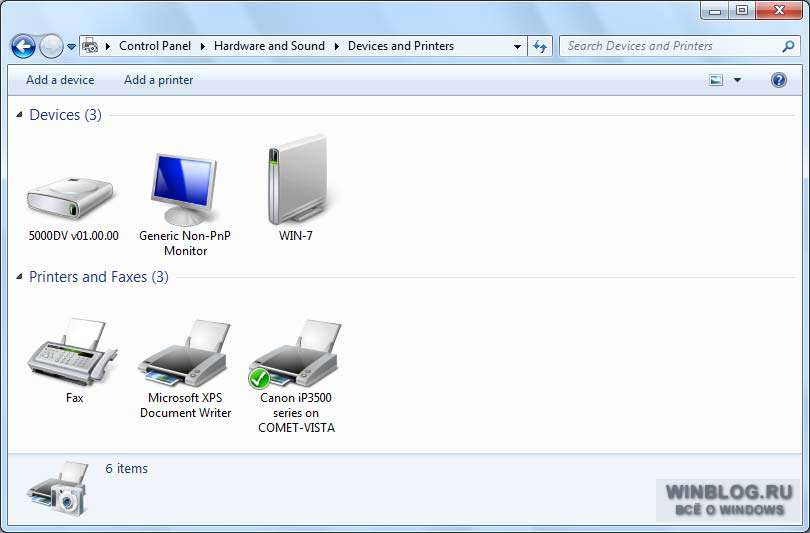This screenshot has width=810, height=533.
Task: Expand the arrow after Hardware and Sound
Action: 337,46
